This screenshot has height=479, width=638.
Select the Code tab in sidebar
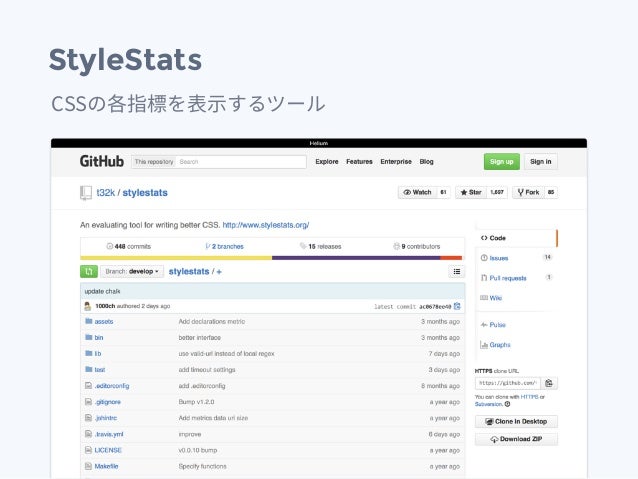tap(516, 238)
